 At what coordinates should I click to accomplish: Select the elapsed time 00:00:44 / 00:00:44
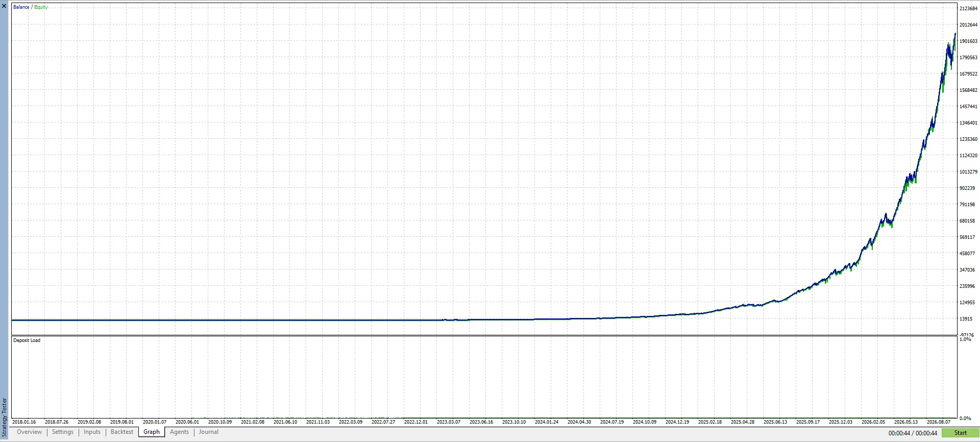coord(913,433)
